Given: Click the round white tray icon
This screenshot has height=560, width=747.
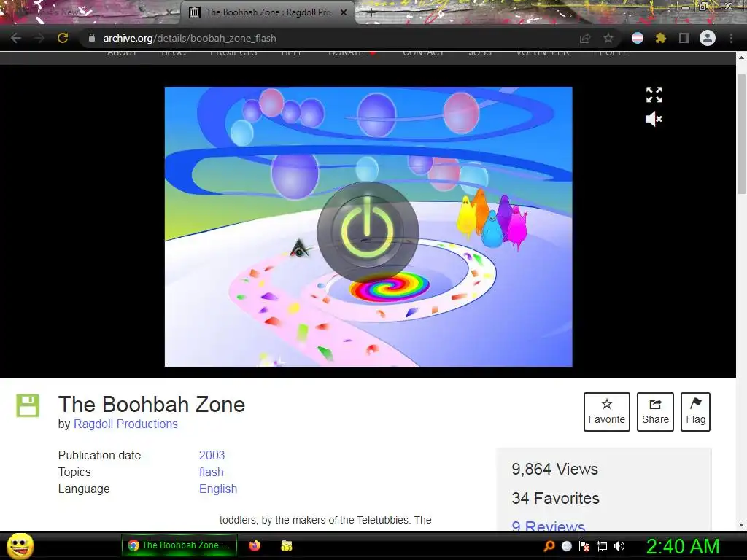Looking at the screenshot, I should 566,546.
